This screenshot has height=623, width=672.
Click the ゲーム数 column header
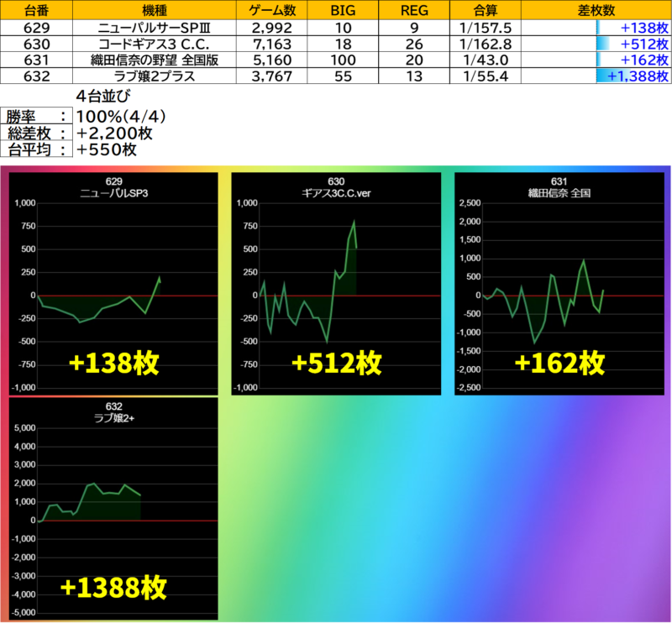coord(271,10)
